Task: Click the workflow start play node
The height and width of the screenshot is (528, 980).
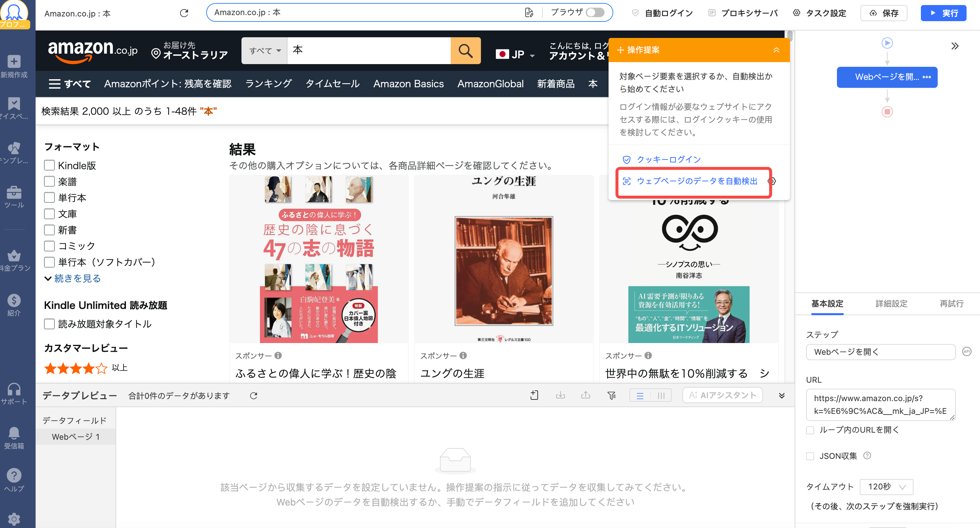Action: 887,43
